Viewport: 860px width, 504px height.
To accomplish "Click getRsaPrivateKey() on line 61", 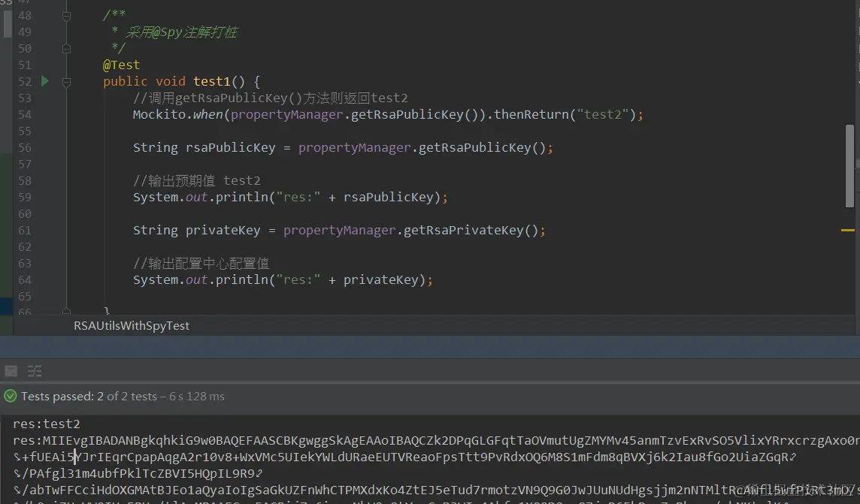I will 471,230.
